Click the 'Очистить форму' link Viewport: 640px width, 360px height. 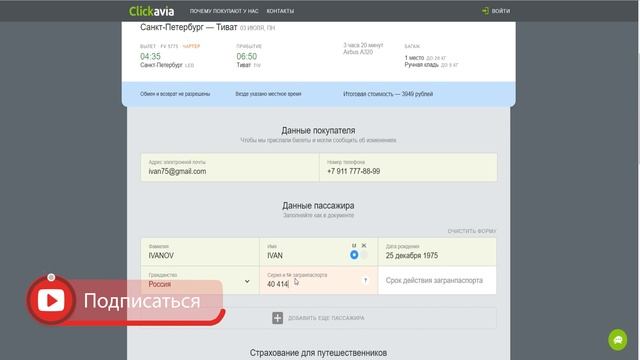471,231
